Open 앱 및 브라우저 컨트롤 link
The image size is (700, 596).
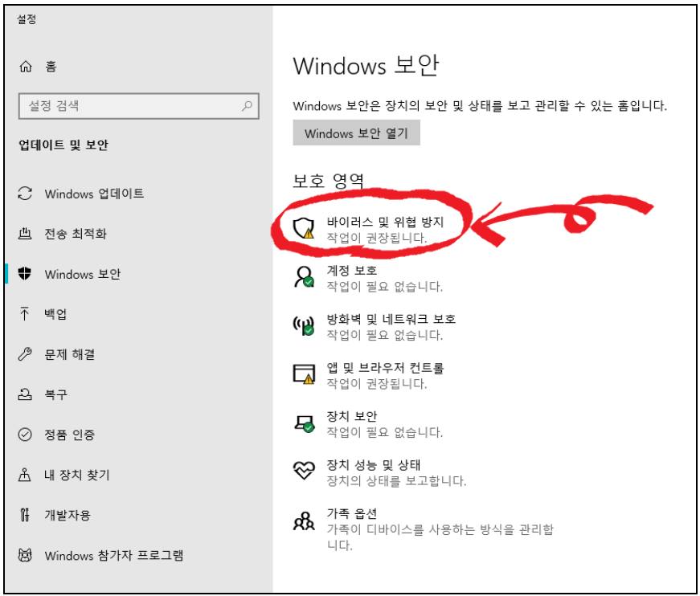click(x=385, y=368)
